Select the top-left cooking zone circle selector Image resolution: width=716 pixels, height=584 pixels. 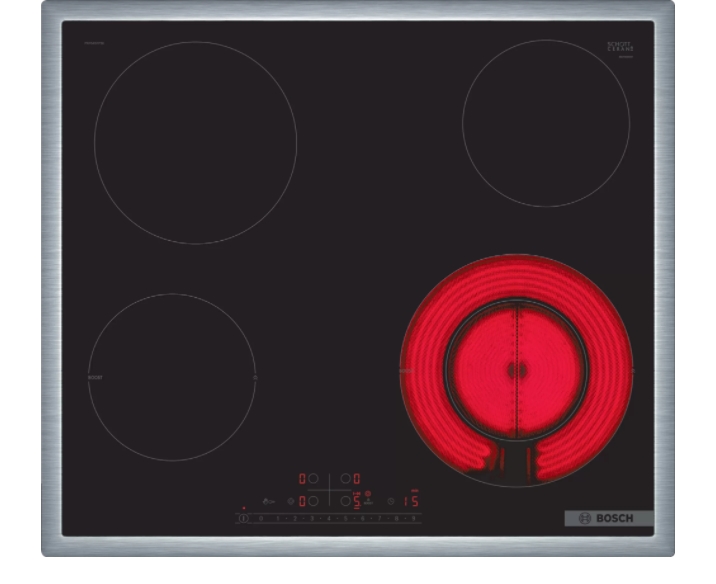pyautogui.click(x=313, y=479)
